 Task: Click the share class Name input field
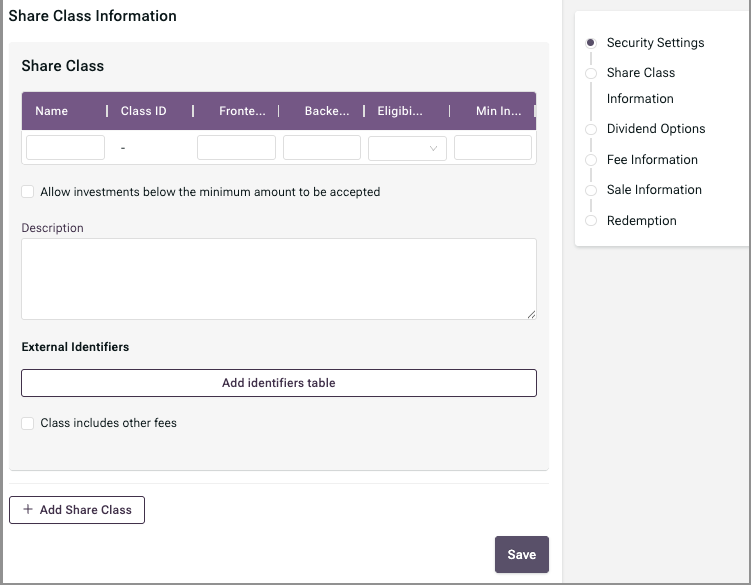65,148
